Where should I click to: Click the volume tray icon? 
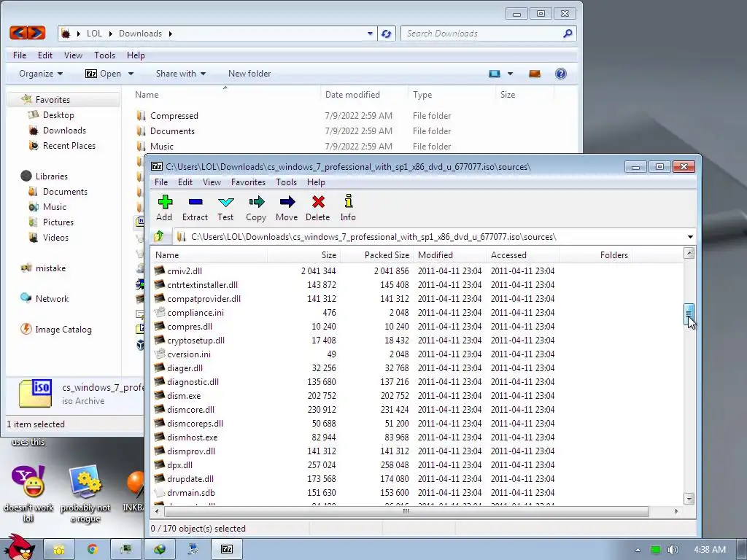673,550
